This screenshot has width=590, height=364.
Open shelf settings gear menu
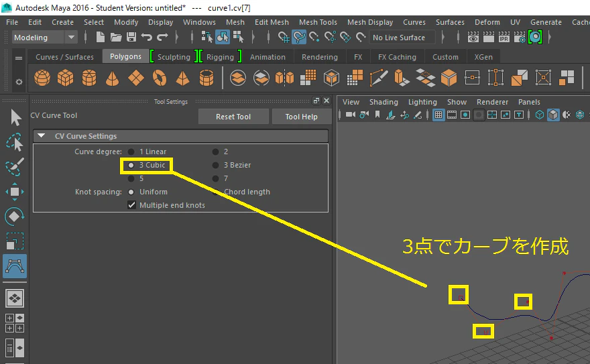(19, 82)
